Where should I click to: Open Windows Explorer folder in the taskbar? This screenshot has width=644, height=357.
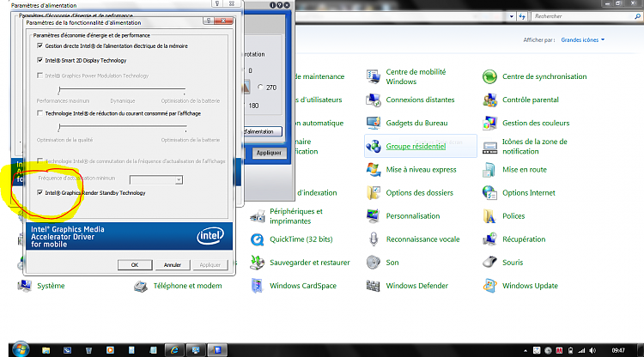(x=46, y=350)
